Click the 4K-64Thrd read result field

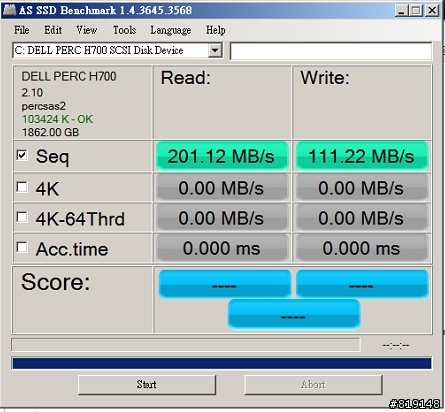click(222, 218)
